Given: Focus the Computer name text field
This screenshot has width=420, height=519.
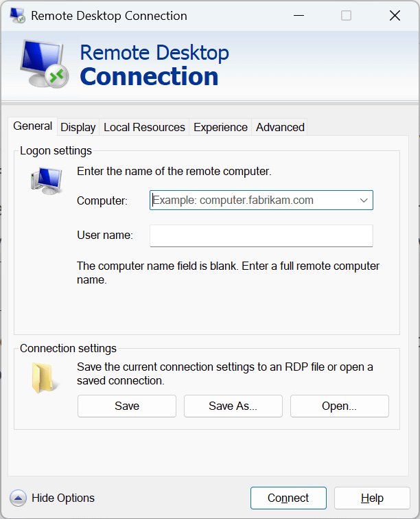Looking at the screenshot, I should (250, 200).
